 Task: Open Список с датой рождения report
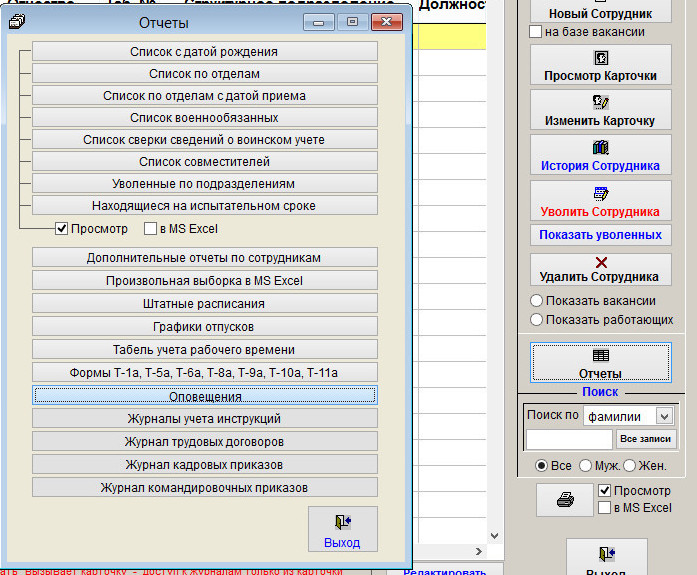205,52
